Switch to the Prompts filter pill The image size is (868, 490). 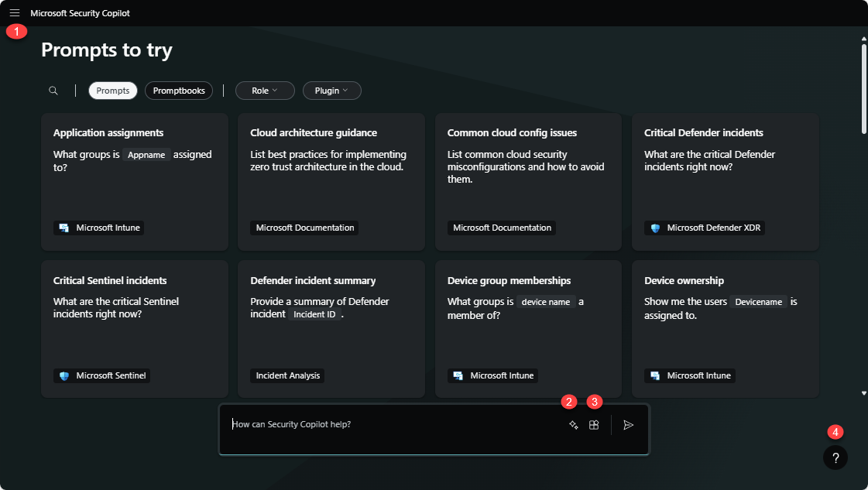pyautogui.click(x=113, y=91)
